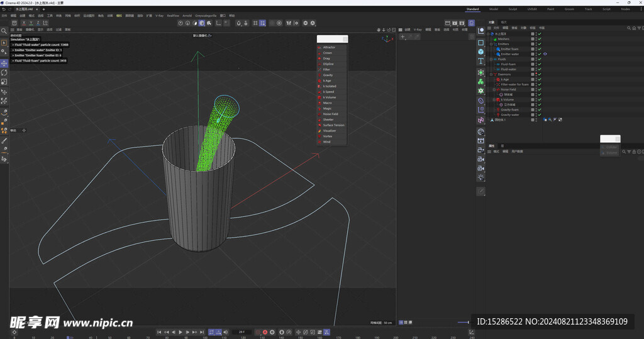The width and height of the screenshot is (644, 339).
Task: Select the Rotate tool in left toolbar
Action: point(4,73)
